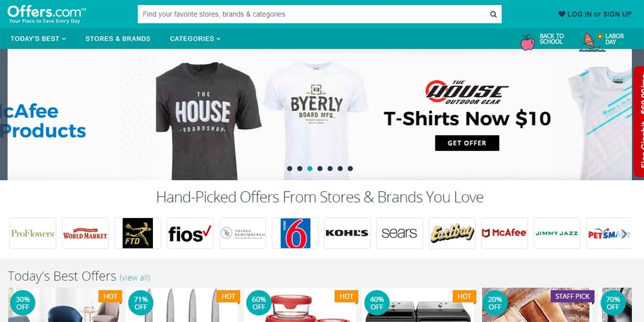The image size is (644, 322).
Task: Click Log In or Sign Up link
Action: tap(595, 14)
